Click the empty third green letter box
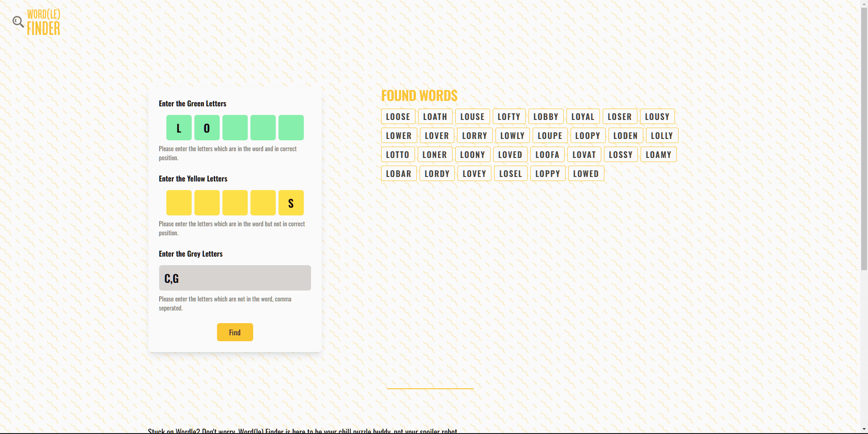 235,128
